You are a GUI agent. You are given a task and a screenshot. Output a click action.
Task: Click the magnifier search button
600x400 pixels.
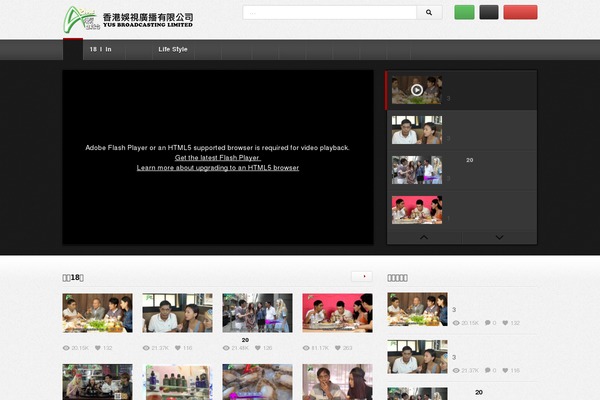[x=429, y=13]
